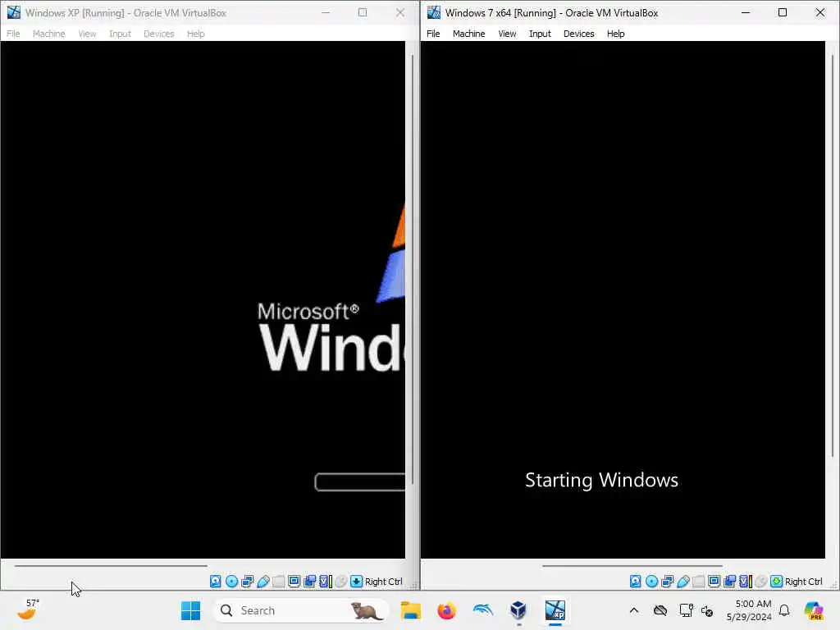Click recording icon in Windows XP status bar
Screen dimensions: 840x630
point(309,582)
